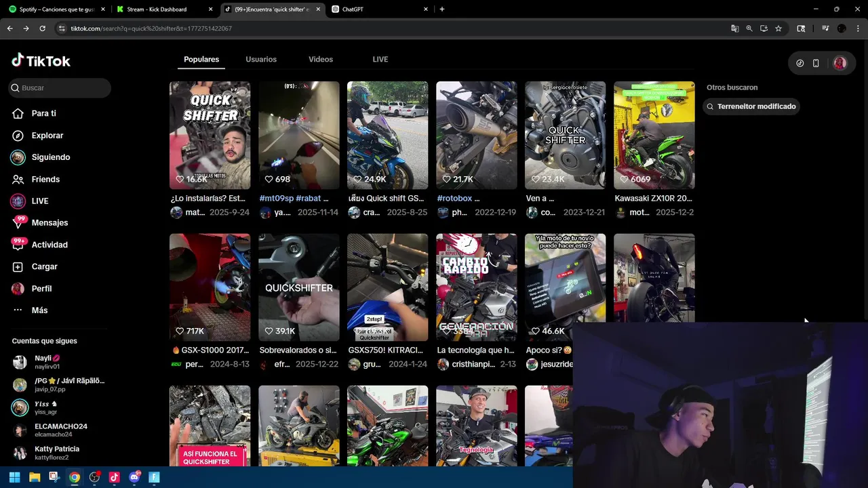
Task: Open File Explorer from the taskbar
Action: [x=35, y=477]
